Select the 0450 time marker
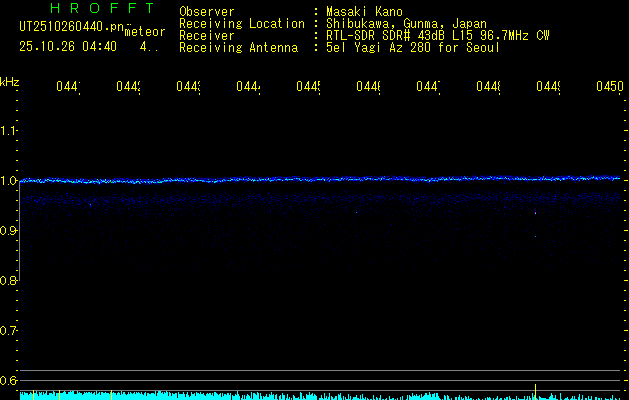 tap(608, 88)
